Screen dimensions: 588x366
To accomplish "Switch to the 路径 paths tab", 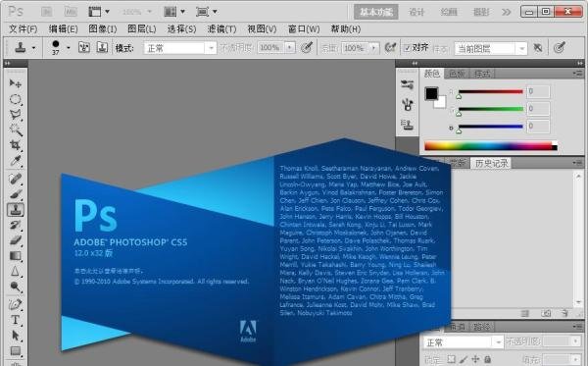I will point(481,327).
